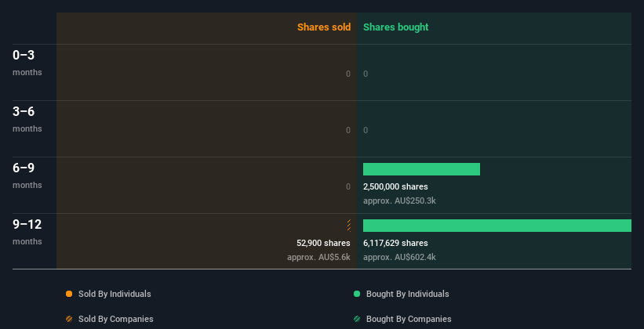
Task: Select the green 9–12 months bought bar
Action: tap(497, 226)
